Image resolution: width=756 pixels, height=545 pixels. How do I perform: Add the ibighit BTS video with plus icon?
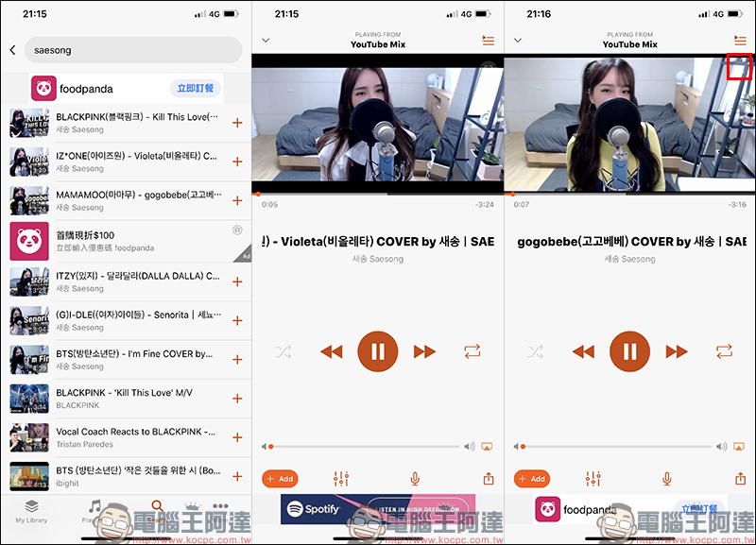237,477
